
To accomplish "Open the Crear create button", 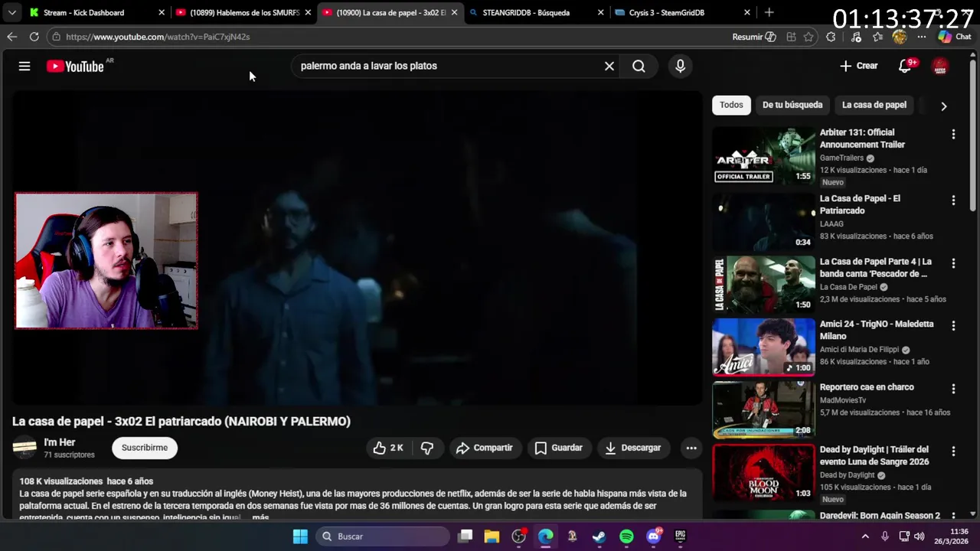I will (x=859, y=66).
